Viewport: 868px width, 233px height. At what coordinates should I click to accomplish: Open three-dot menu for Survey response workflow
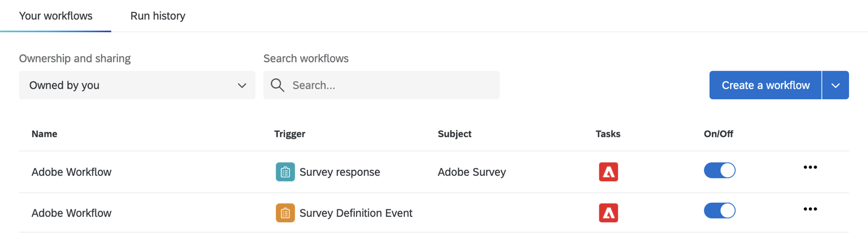point(810,168)
